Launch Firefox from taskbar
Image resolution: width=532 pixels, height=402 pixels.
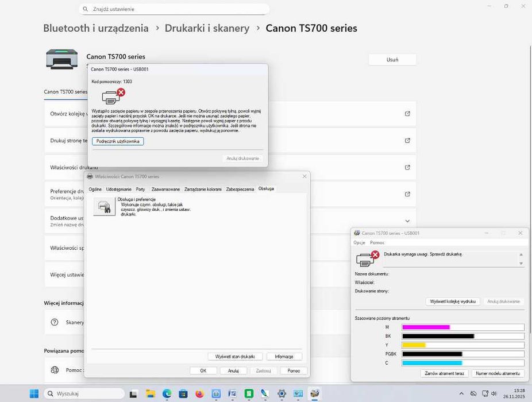coord(199,393)
